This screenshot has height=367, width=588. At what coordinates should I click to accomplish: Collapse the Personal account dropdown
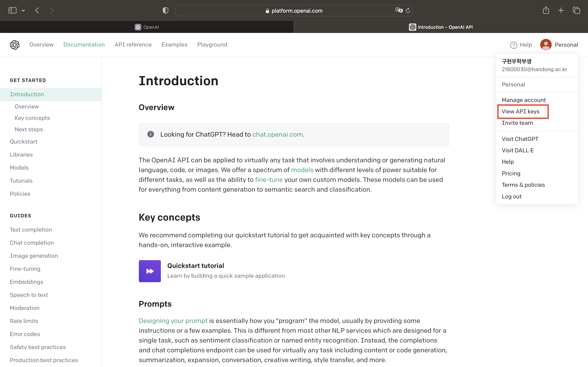click(x=559, y=45)
